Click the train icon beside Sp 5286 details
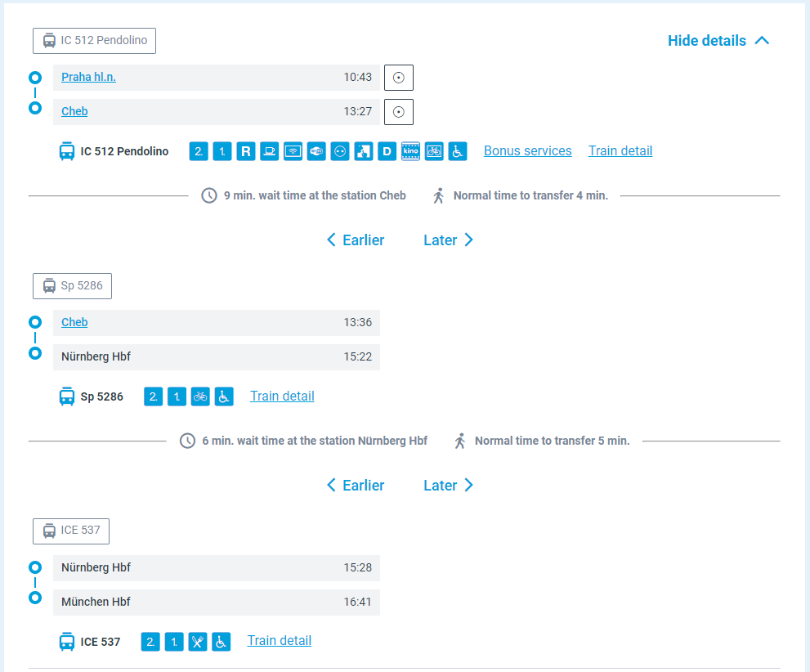Image resolution: width=810 pixels, height=672 pixels. click(x=67, y=396)
